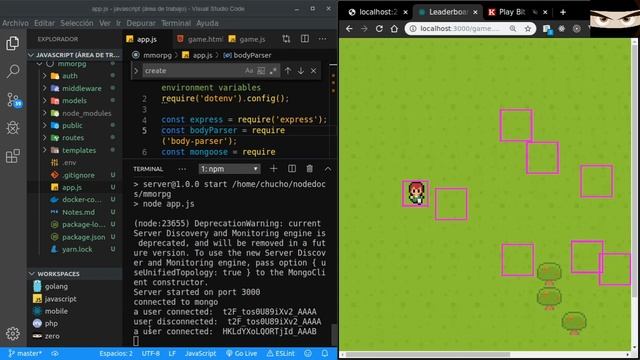Image resolution: width=640 pixels, height=360 pixels.
Task: Click the browser horizontal scrollbar thumb
Action: (427, 354)
